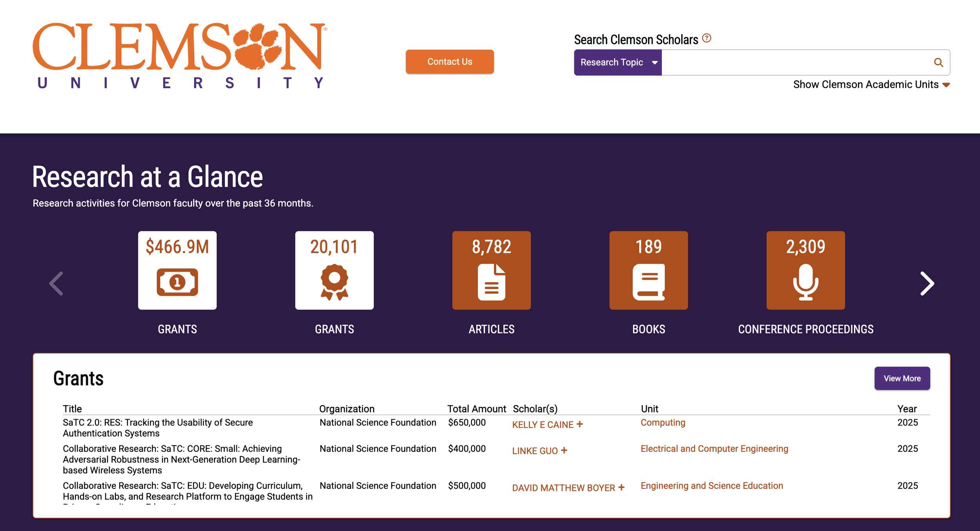The height and width of the screenshot is (531, 980).
Task: Click the View More grants button
Action: [902, 378]
